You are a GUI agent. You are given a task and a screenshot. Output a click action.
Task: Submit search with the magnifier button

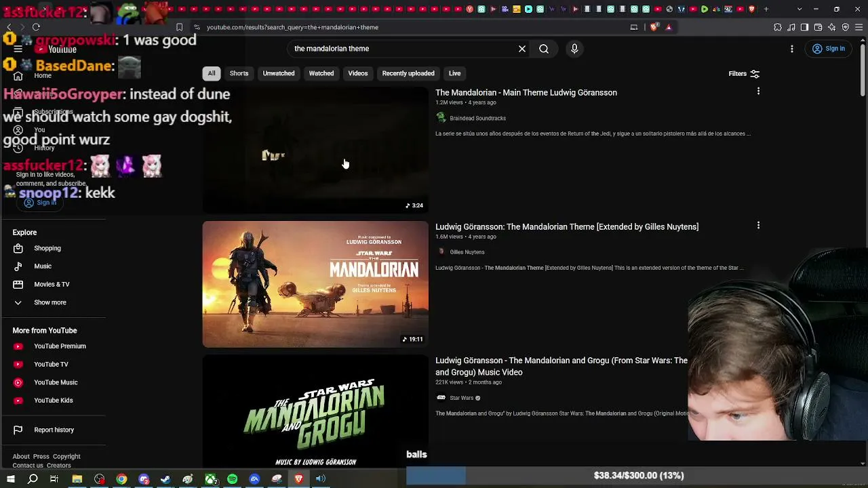544,49
